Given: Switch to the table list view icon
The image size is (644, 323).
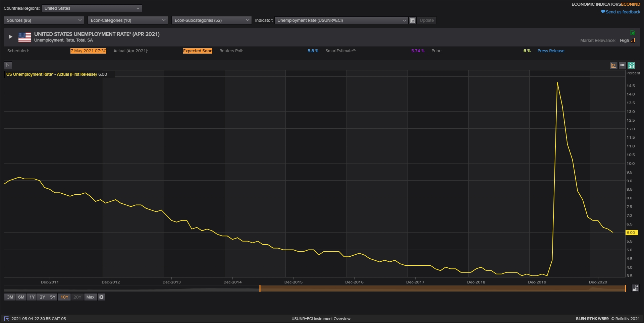Looking at the screenshot, I should [x=622, y=66].
